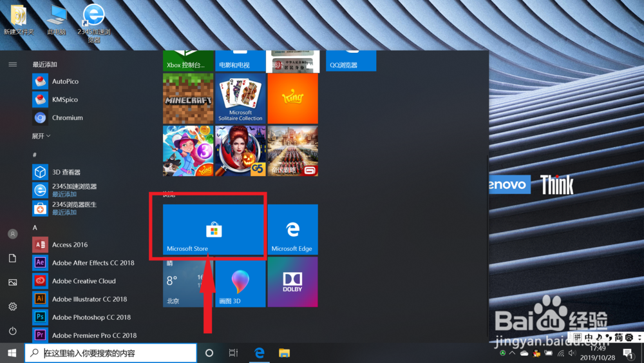
Task: Open the Xbox 控制台 tile
Action: pos(188,61)
